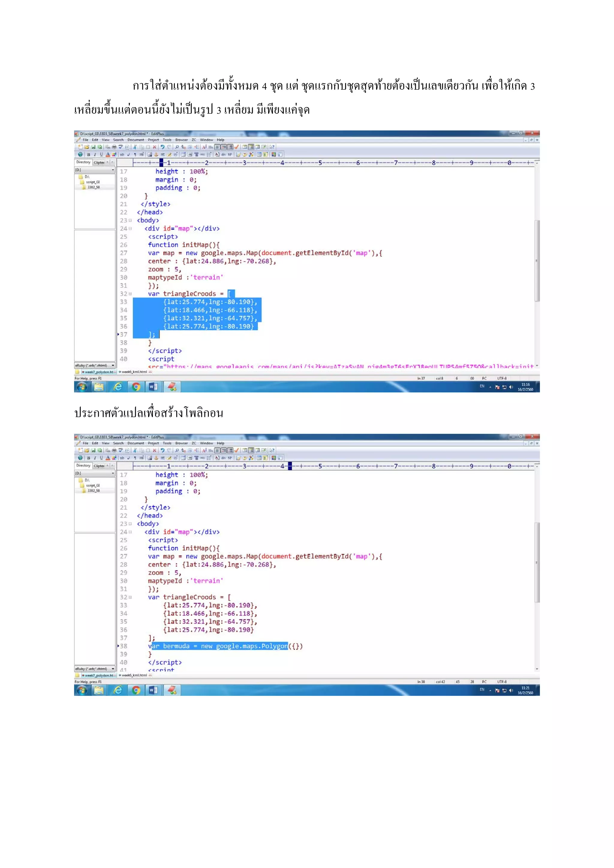Toggle word wrap button in upper toolbar

coord(224,147)
